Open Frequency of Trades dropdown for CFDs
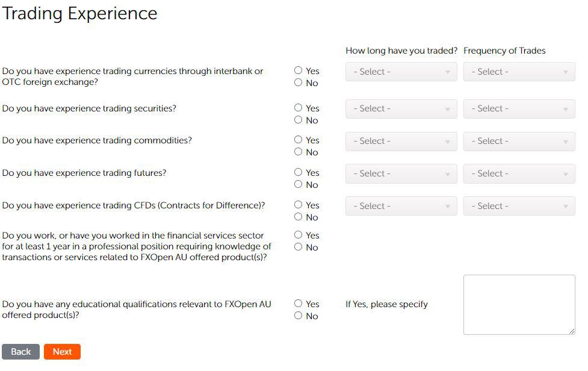This screenshot has height=371, width=588. pos(519,206)
